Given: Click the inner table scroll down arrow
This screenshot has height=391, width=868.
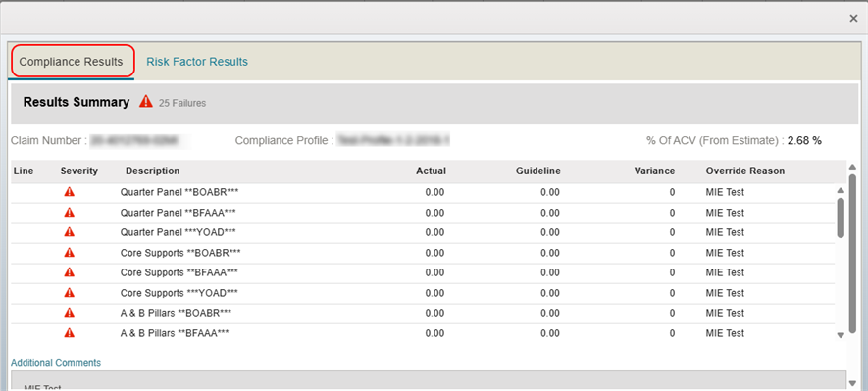Looking at the screenshot, I should [x=841, y=334].
